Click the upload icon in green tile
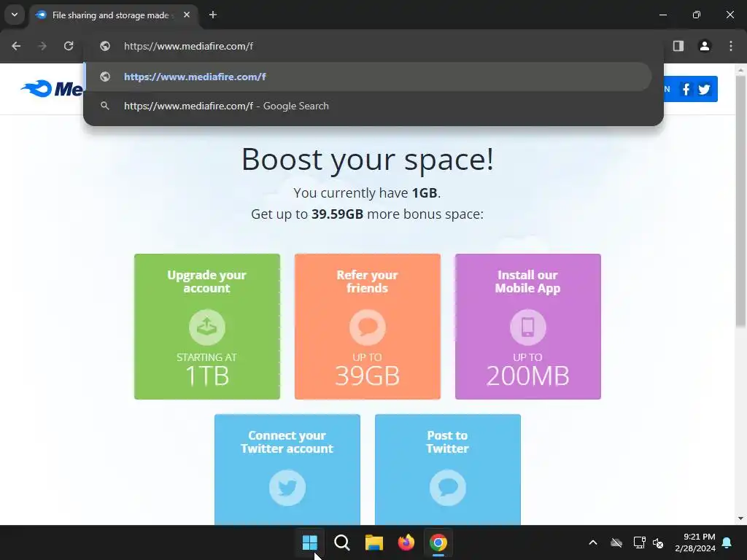The height and width of the screenshot is (560, 747). [x=207, y=327]
